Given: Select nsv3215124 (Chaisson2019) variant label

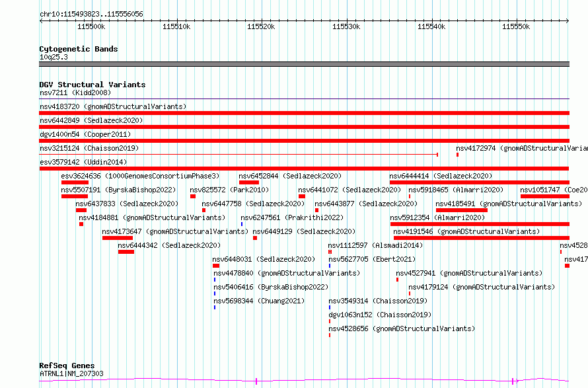Looking at the screenshot, I should (x=89, y=148).
